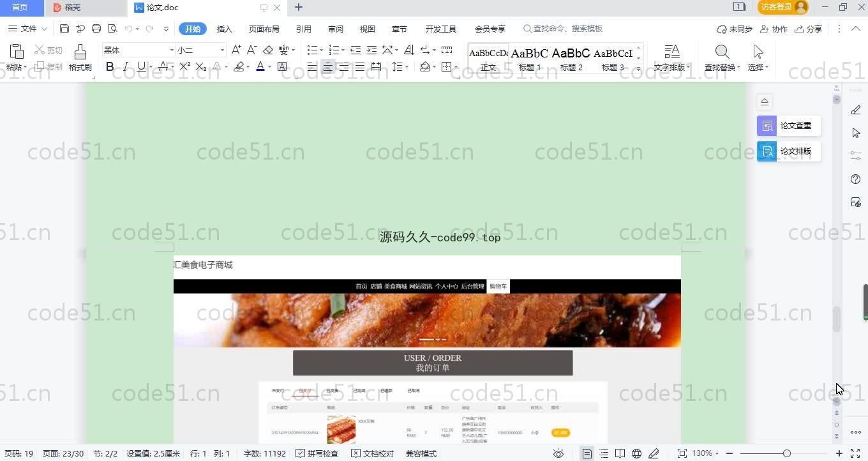Click the settings sliders icon in right sidebar

point(856,156)
